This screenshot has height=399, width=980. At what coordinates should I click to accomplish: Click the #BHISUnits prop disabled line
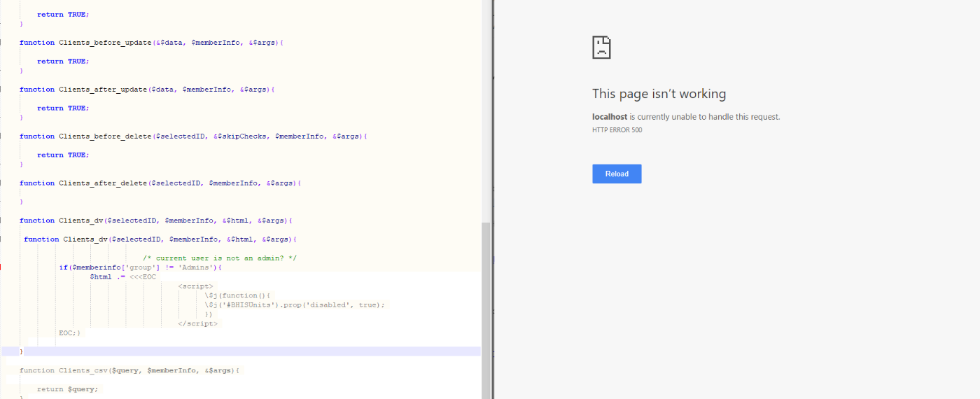pos(295,305)
